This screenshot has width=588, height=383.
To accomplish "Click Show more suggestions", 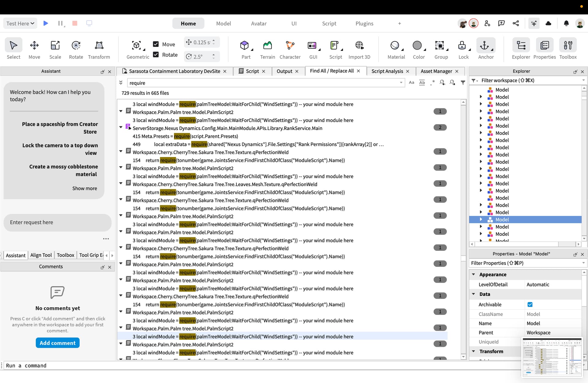I will [85, 188].
